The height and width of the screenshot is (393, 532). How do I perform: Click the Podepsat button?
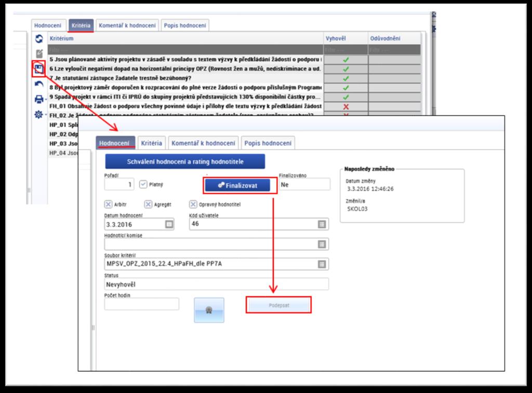(278, 305)
